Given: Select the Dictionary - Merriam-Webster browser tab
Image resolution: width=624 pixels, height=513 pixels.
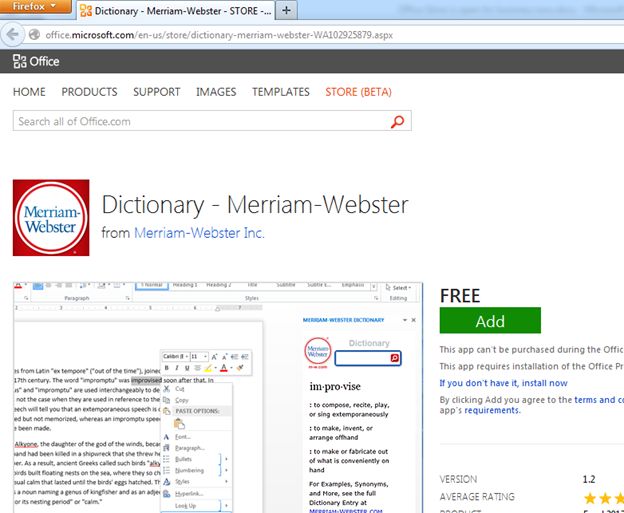Looking at the screenshot, I should [x=176, y=11].
